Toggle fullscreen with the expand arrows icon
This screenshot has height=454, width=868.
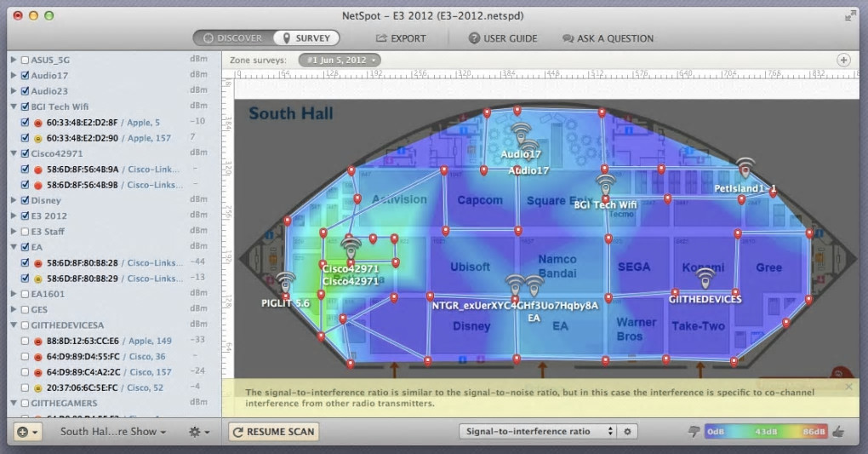pos(850,16)
